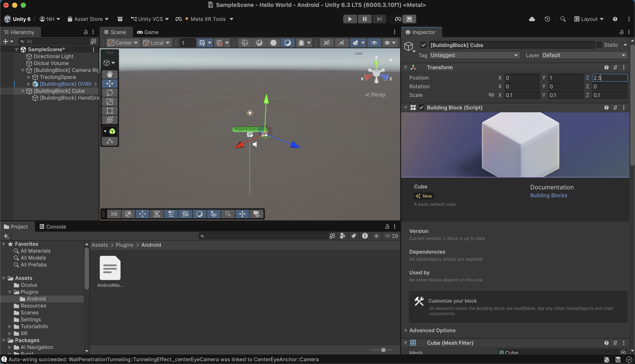Expand the TutorialInfo folder
This screenshot has height=364, width=635.
tap(10, 326)
